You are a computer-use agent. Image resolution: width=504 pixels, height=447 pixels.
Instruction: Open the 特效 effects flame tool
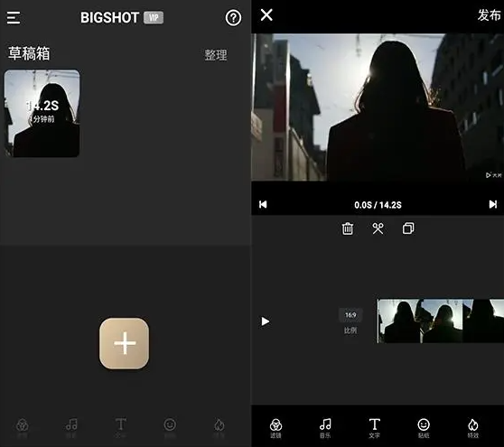(x=472, y=428)
